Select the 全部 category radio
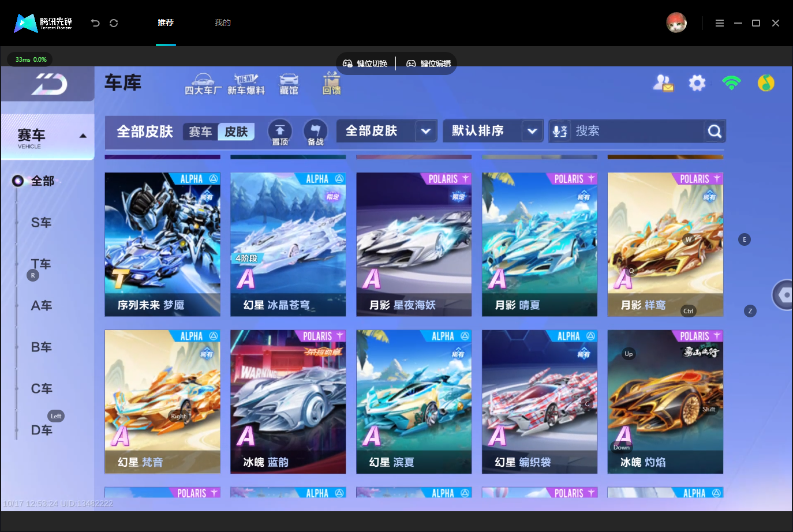This screenshot has height=532, width=793. point(18,181)
